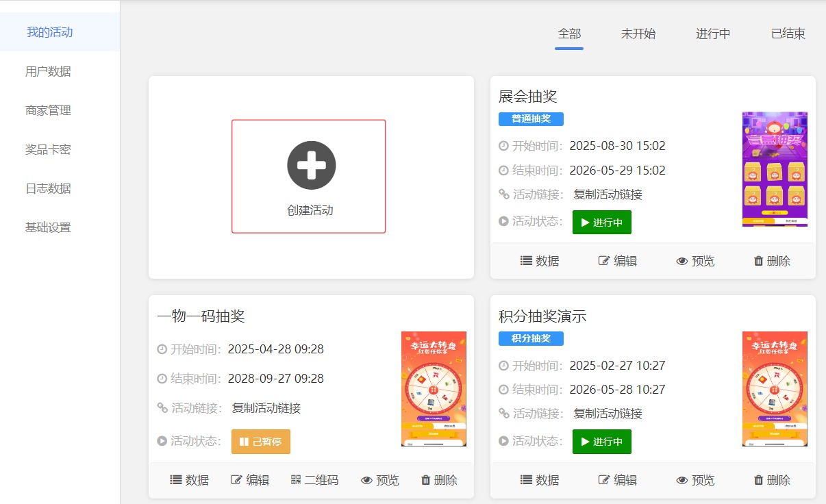Click end time 2026-05-29 15:02
The height and width of the screenshot is (504, 826).
[617, 171]
